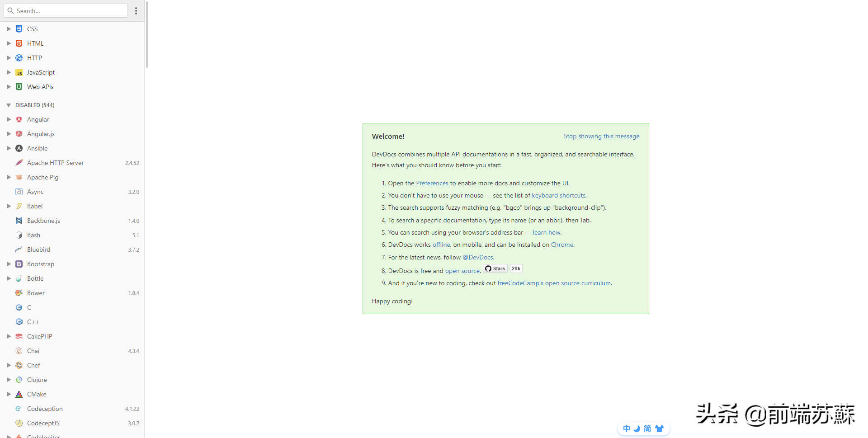Open the open source link
This screenshot has width=868, height=438.
[x=462, y=271]
